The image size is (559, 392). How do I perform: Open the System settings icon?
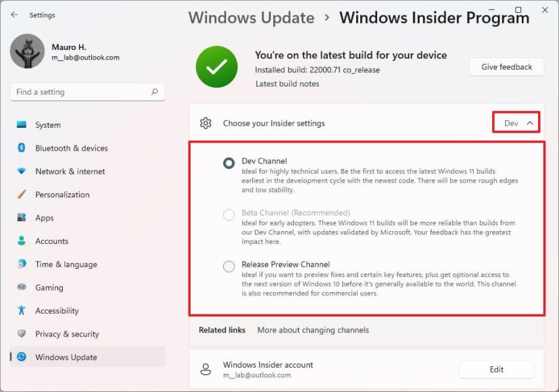(21, 125)
